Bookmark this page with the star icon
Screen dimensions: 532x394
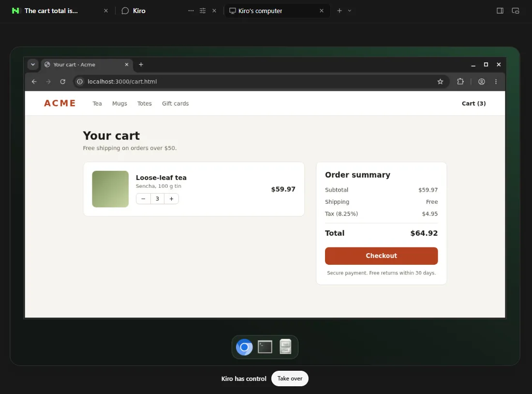click(440, 81)
